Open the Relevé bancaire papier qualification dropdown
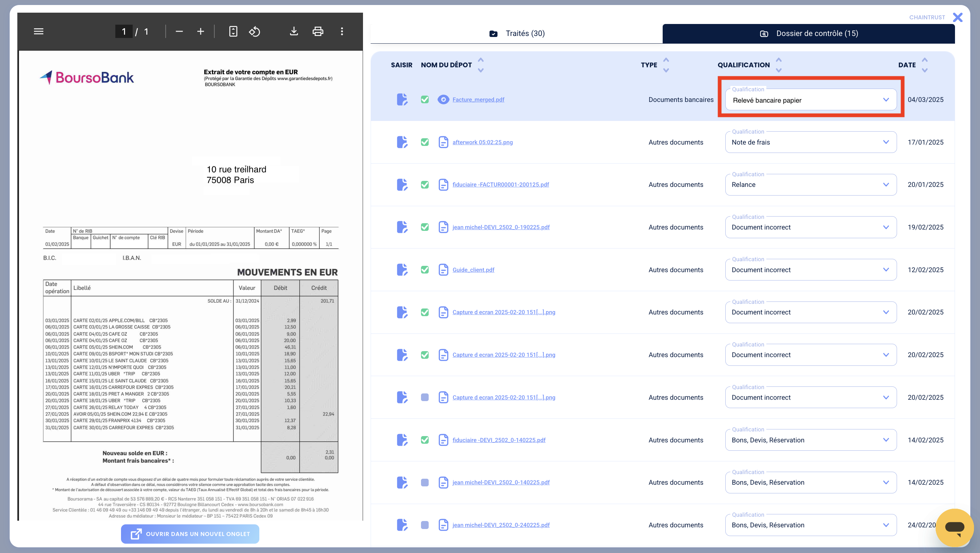 click(811, 100)
